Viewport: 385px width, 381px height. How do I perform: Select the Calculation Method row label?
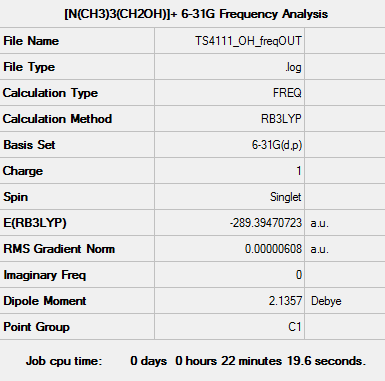click(57, 119)
